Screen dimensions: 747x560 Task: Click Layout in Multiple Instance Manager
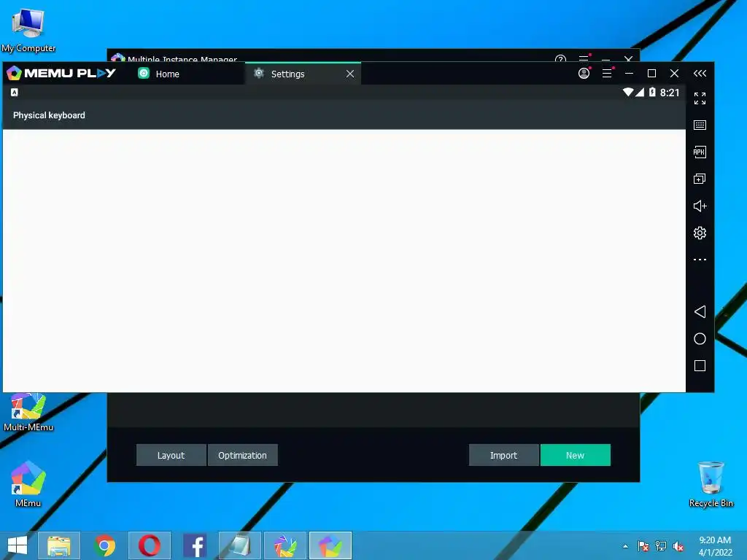[x=171, y=455]
